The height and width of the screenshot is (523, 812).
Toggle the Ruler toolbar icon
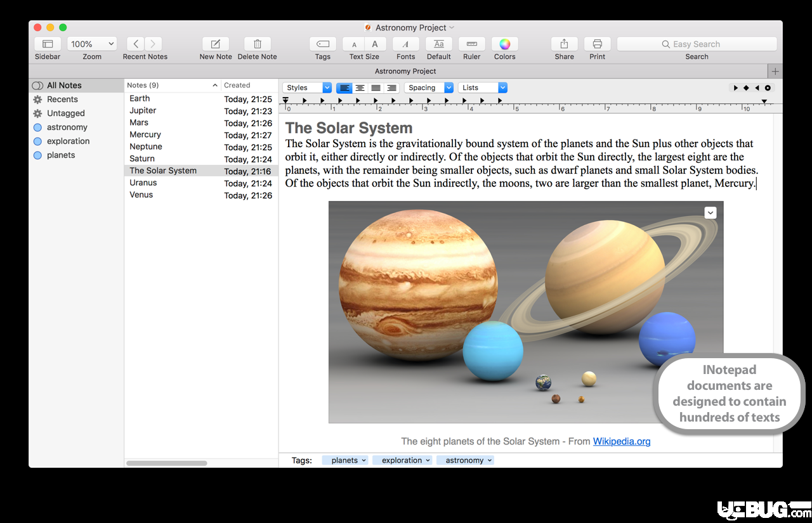click(472, 44)
